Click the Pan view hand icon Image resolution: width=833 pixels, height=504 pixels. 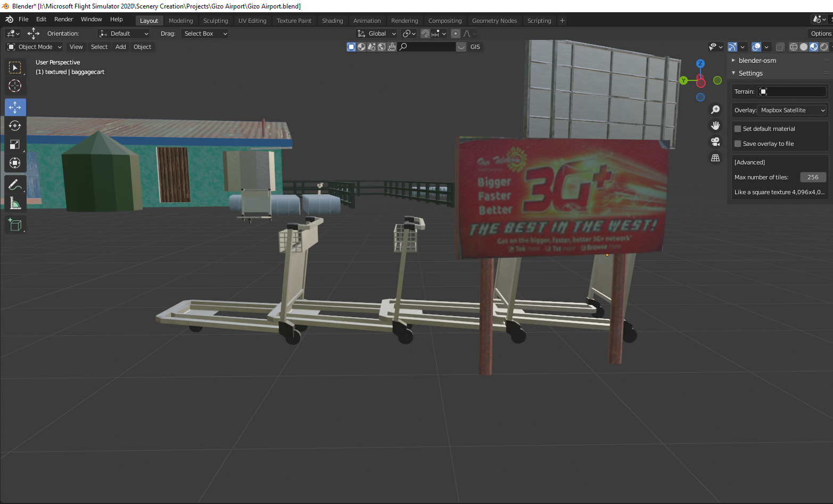pos(715,126)
